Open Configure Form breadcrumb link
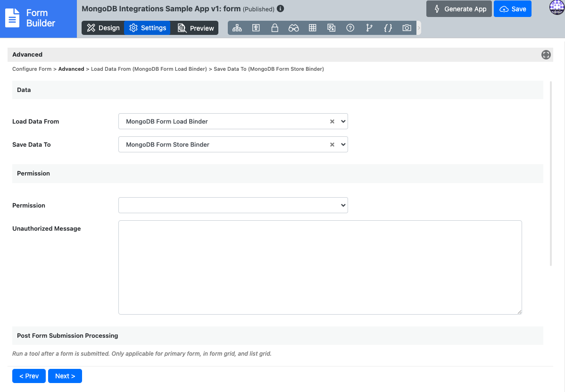Screen dimensions: 565x392 (32, 69)
